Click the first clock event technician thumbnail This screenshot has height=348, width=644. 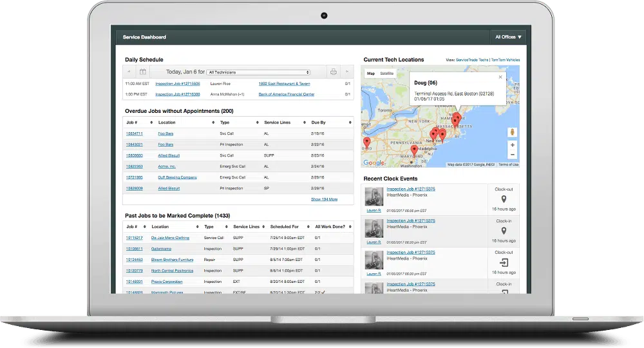pyautogui.click(x=374, y=197)
